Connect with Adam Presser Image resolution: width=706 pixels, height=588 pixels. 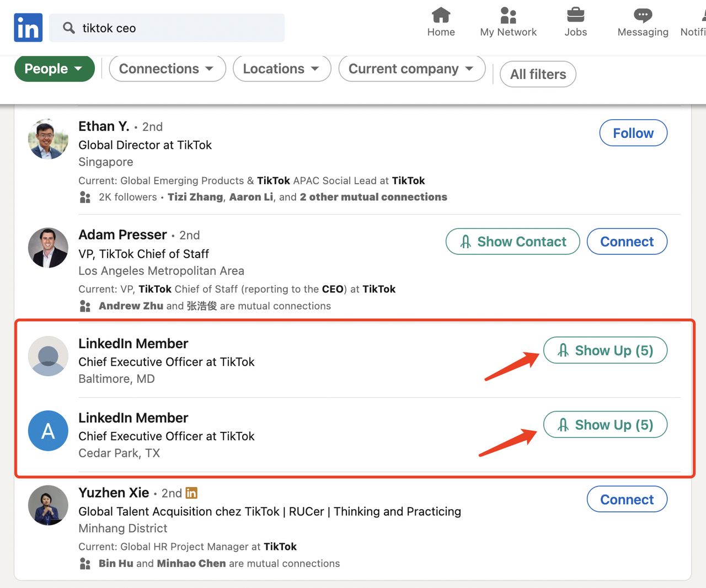627,242
